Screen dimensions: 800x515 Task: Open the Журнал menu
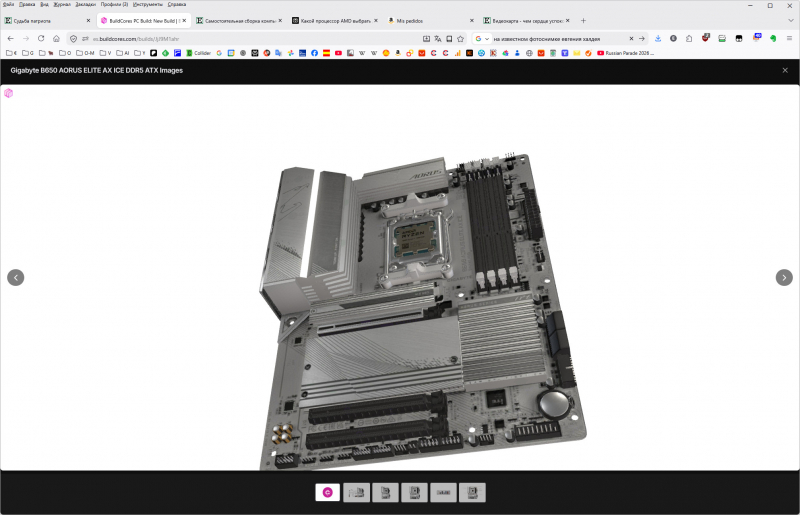(62, 4)
